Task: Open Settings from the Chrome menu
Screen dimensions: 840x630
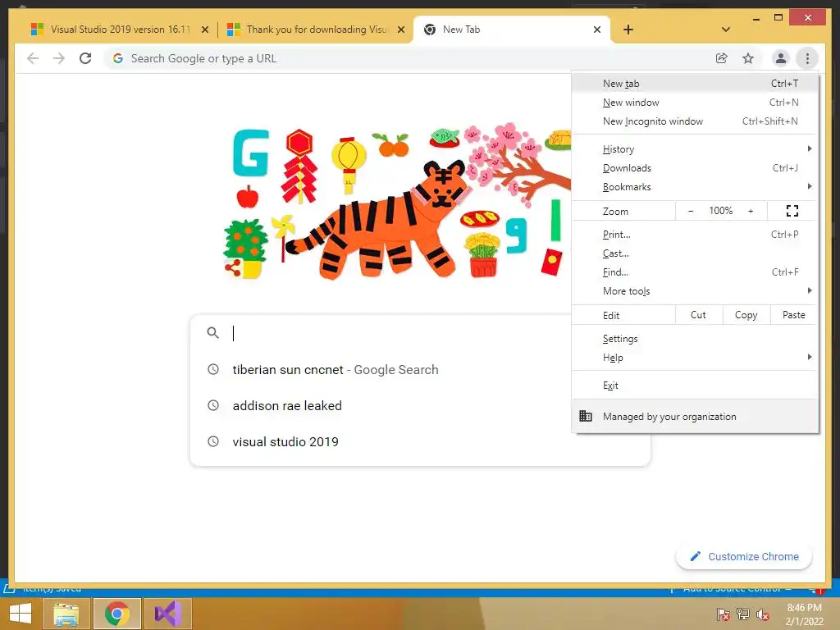Action: pyautogui.click(x=695, y=339)
